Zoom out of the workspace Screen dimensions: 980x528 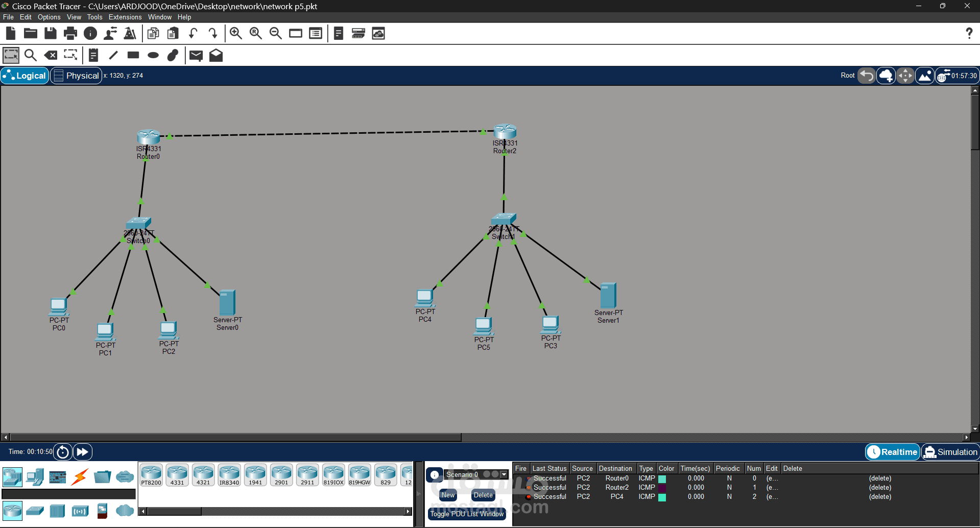click(276, 34)
